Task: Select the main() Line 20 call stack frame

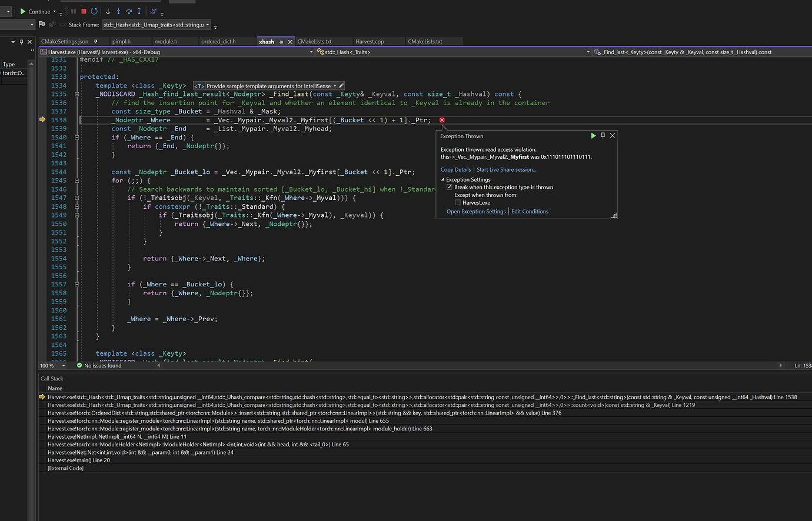Action: [x=79, y=460]
